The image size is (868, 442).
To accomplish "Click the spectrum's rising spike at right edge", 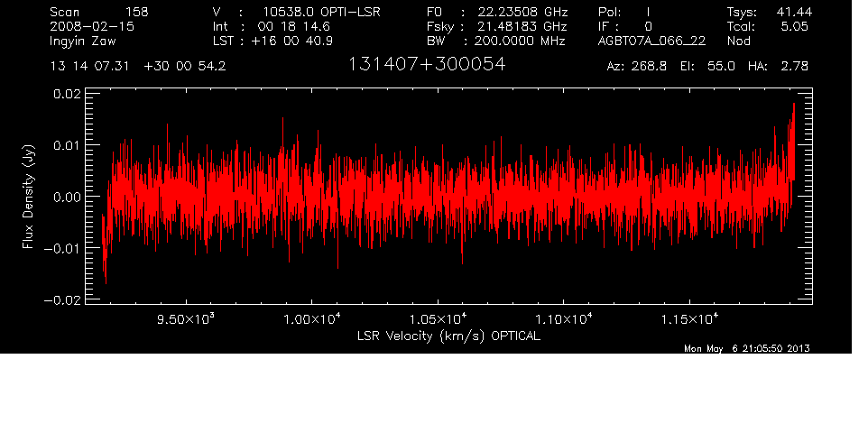I will click(x=792, y=141).
